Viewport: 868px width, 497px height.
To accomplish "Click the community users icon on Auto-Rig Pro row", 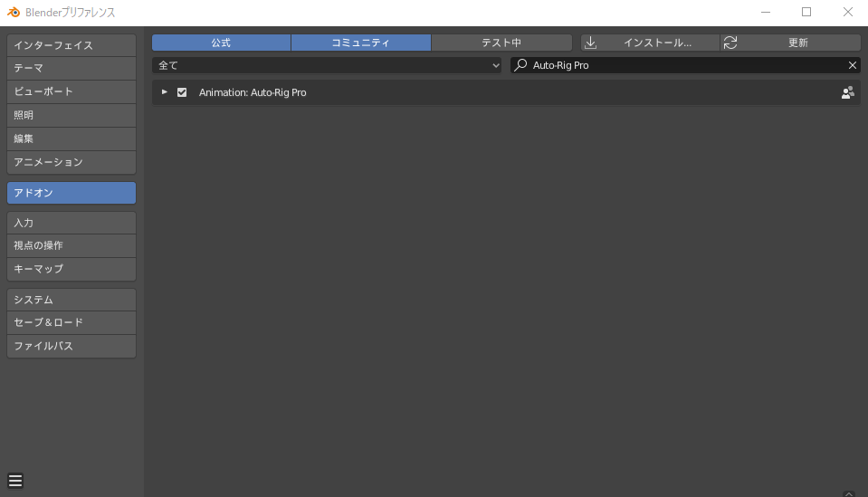I will coord(847,92).
